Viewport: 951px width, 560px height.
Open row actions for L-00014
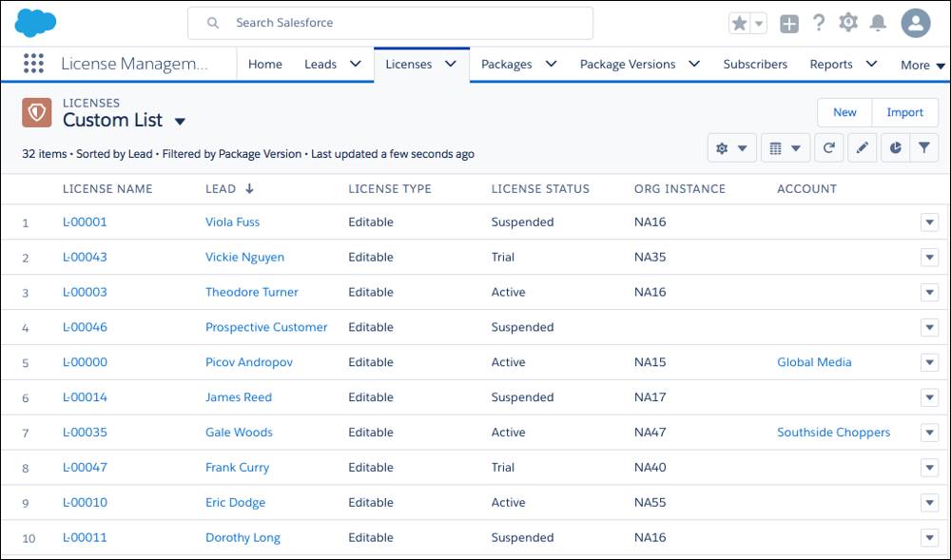coord(929,397)
